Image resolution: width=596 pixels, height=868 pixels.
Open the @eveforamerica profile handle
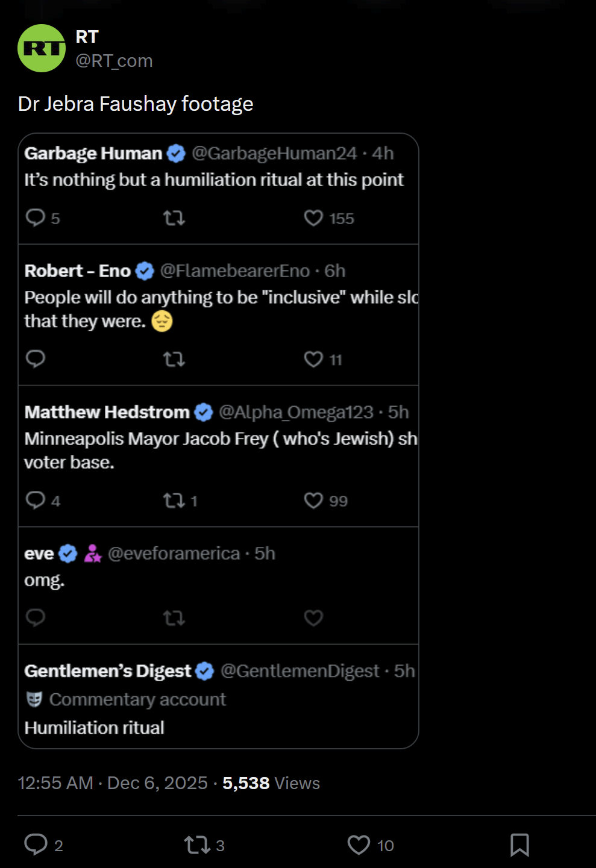point(174,554)
